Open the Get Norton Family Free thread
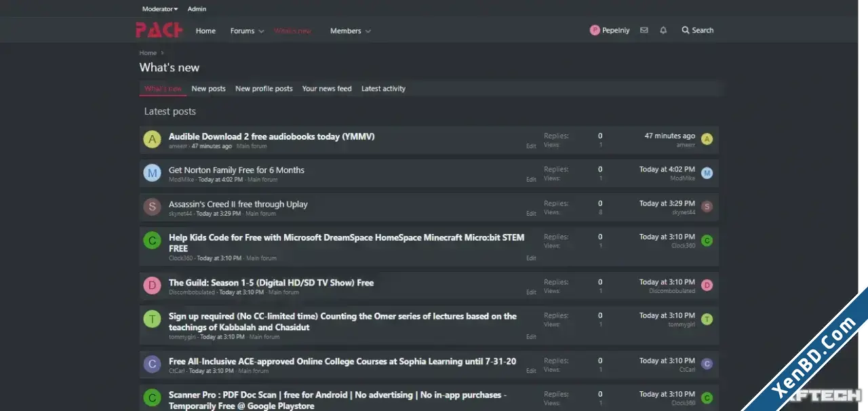868x411 pixels. (237, 170)
